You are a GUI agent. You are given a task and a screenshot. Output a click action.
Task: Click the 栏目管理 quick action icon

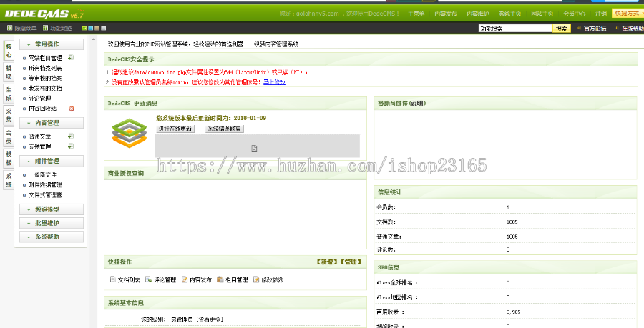coord(220,279)
